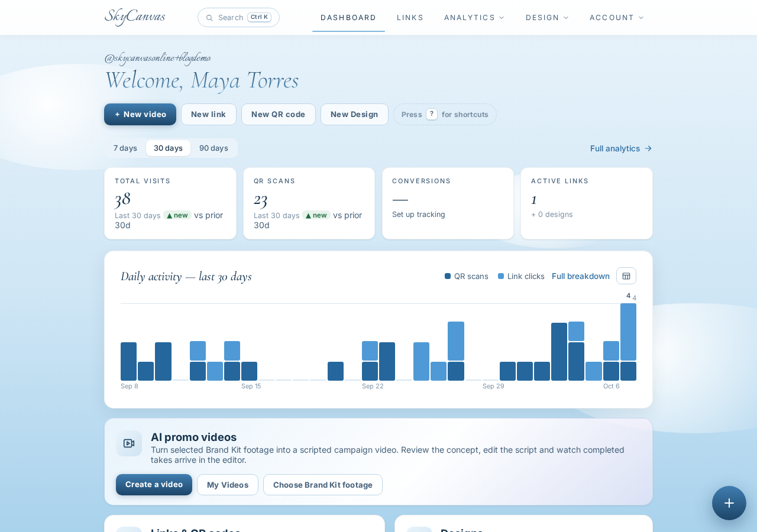Focus the Search input field

238,18
